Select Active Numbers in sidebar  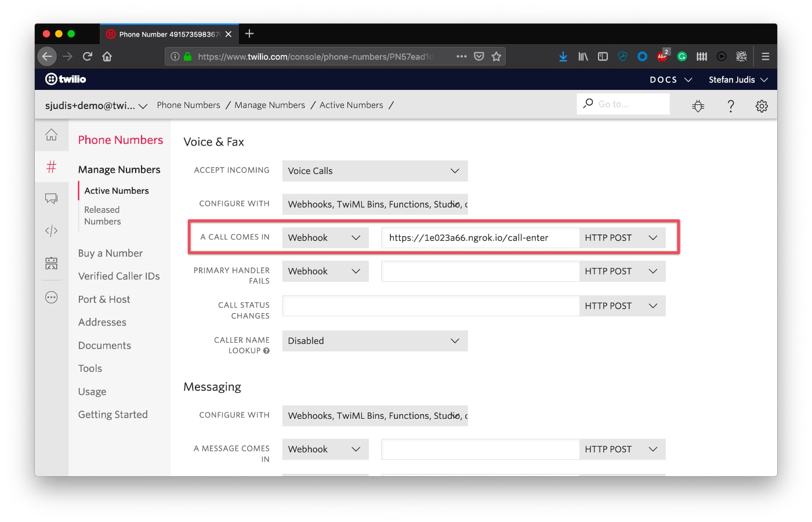tap(117, 190)
